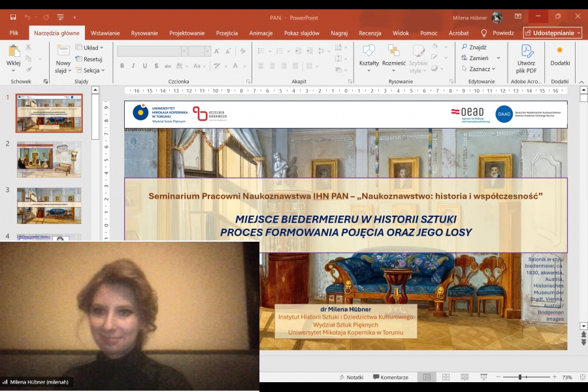Click the Wklej paste icon
This screenshot has height=392, width=588.
pyautogui.click(x=13, y=52)
